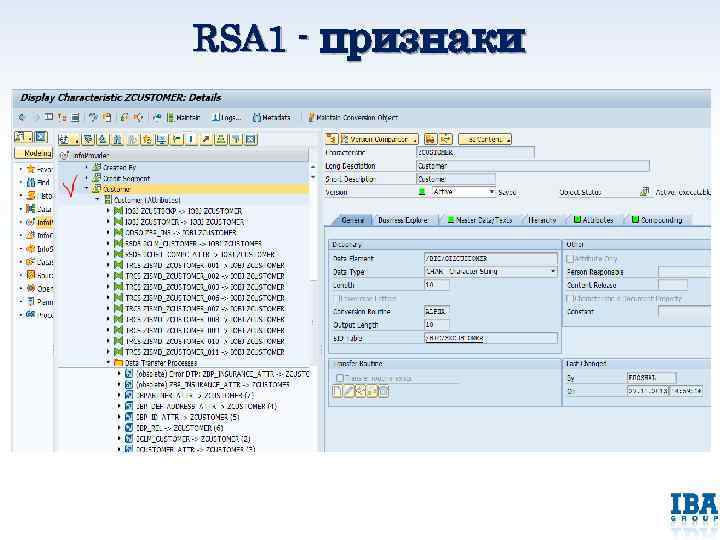
Task: Click the Conversion Routine ALPHA field
Action: tap(436, 311)
